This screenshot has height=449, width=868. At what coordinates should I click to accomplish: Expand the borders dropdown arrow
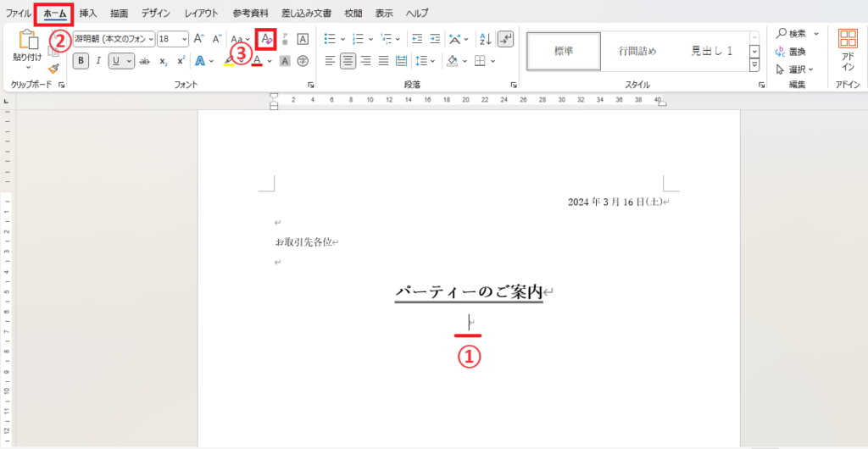(x=492, y=61)
